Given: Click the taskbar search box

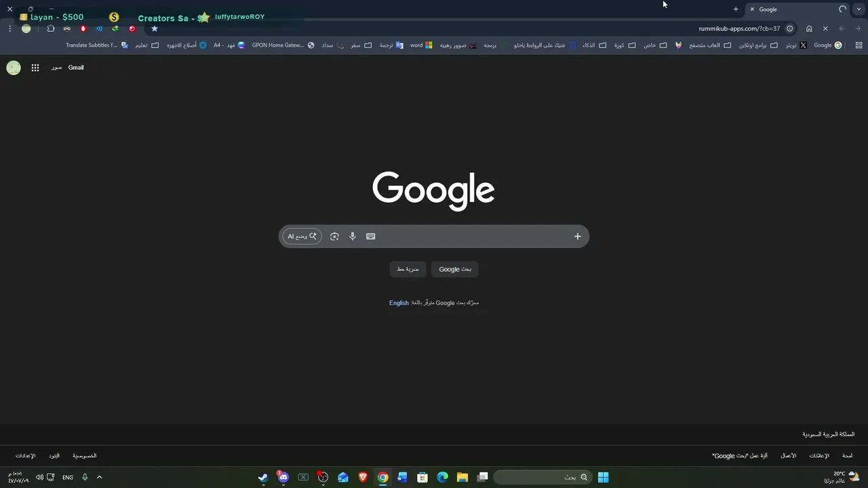Looking at the screenshot, I should (x=542, y=477).
